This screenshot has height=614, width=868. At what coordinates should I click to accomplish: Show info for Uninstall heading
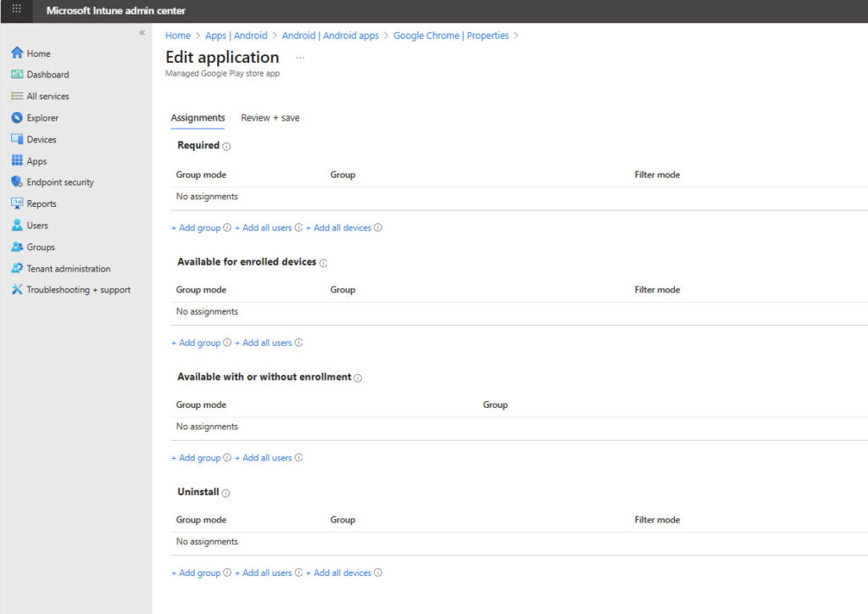(x=226, y=493)
